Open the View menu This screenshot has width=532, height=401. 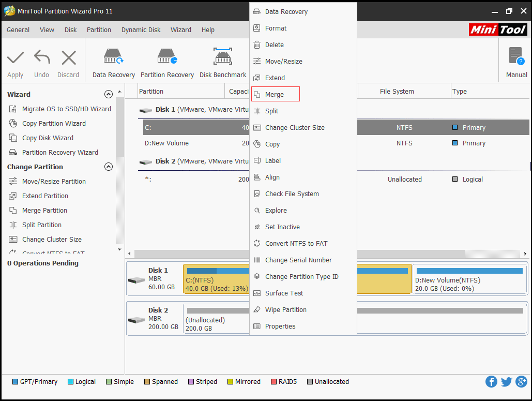pos(47,30)
